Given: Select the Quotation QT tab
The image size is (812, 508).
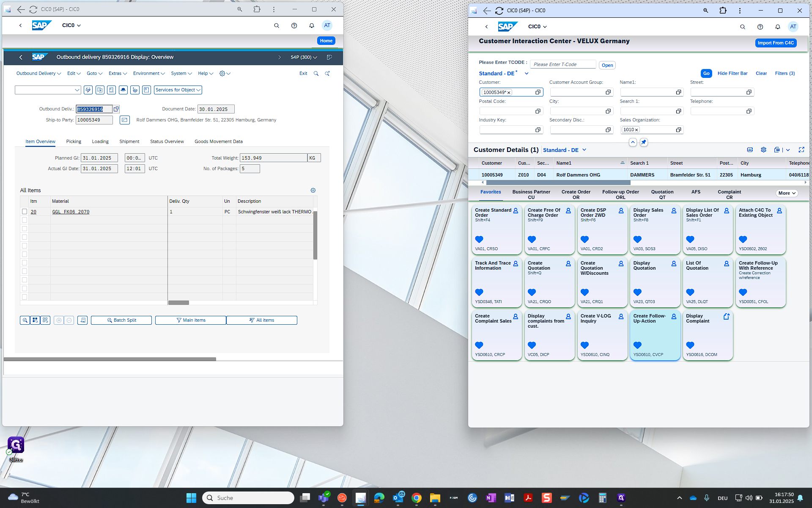Looking at the screenshot, I should pos(662,194).
